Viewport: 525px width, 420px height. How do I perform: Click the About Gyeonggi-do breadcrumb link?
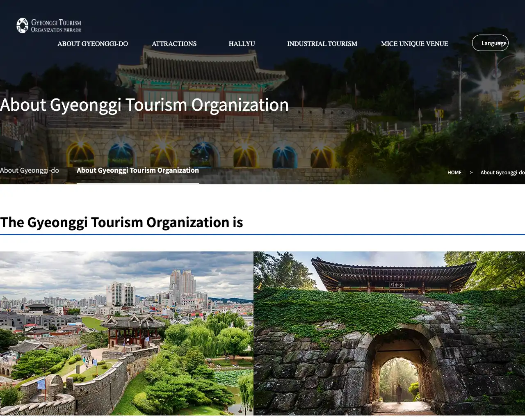click(x=502, y=172)
